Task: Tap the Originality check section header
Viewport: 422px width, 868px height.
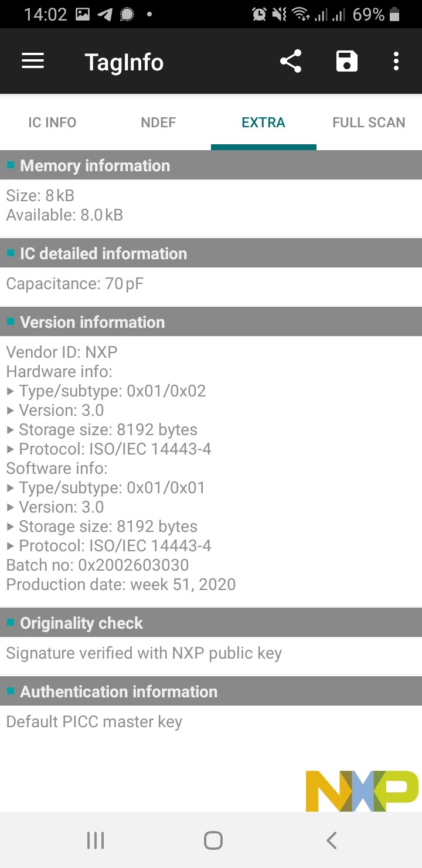Action: tap(211, 623)
